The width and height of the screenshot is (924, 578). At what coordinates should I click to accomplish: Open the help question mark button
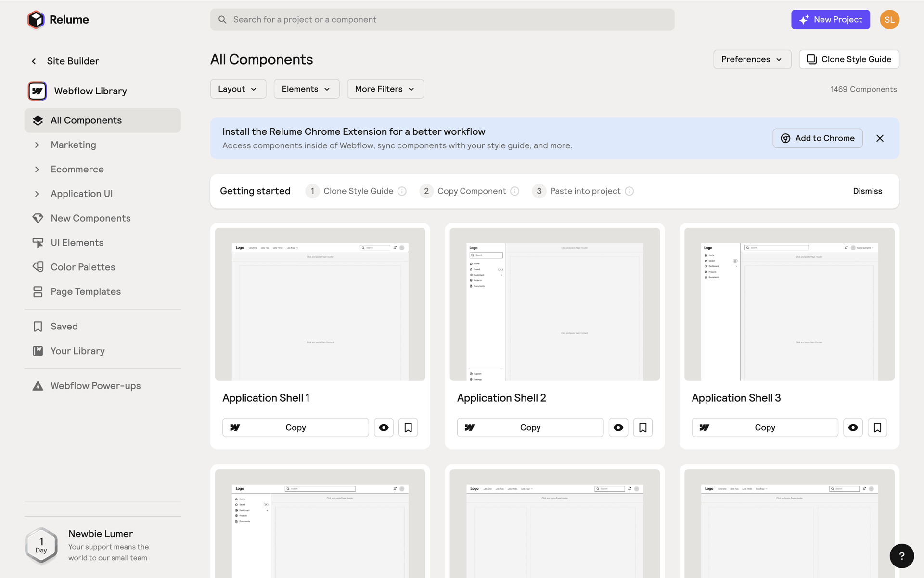(901, 556)
